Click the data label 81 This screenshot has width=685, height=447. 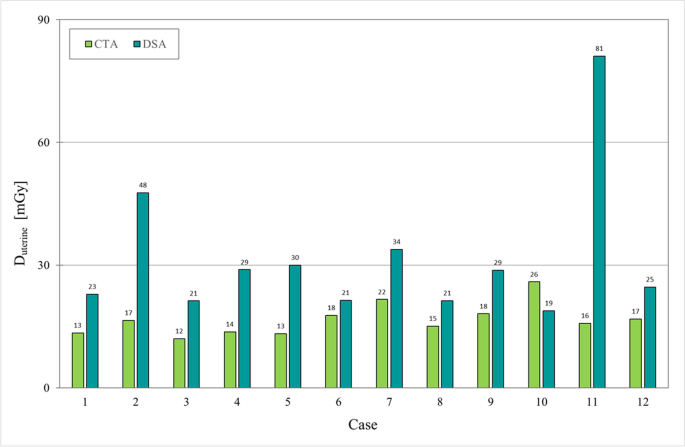[599, 49]
